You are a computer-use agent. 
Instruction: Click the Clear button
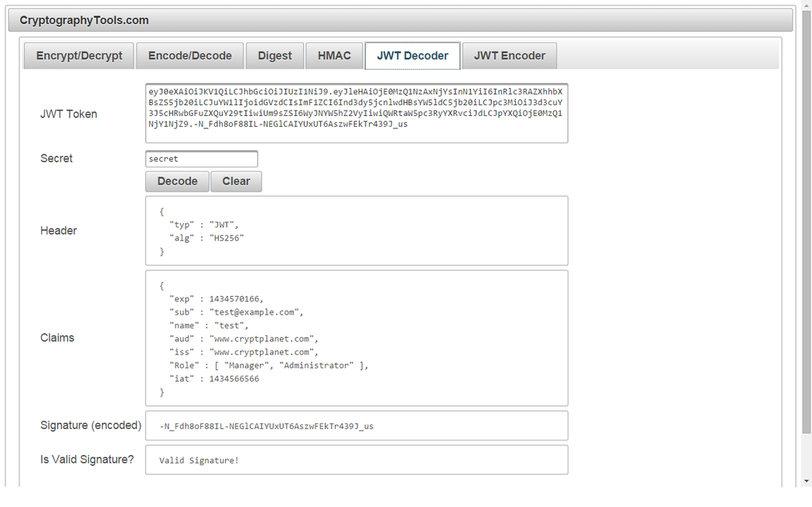point(236,181)
